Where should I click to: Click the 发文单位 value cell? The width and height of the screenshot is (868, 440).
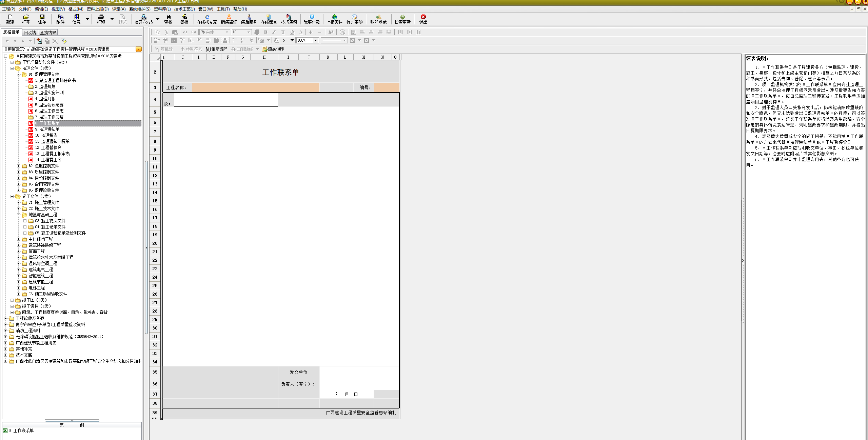click(x=359, y=372)
